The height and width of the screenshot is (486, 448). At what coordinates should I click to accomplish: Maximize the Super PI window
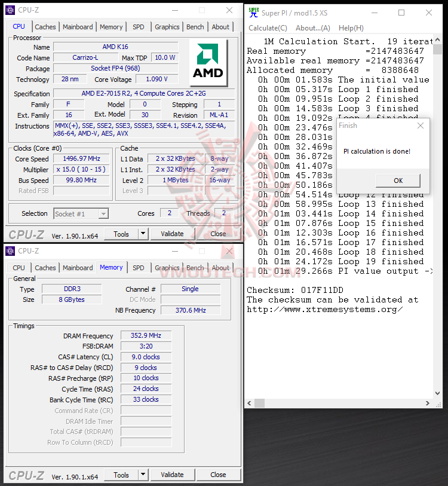point(401,13)
